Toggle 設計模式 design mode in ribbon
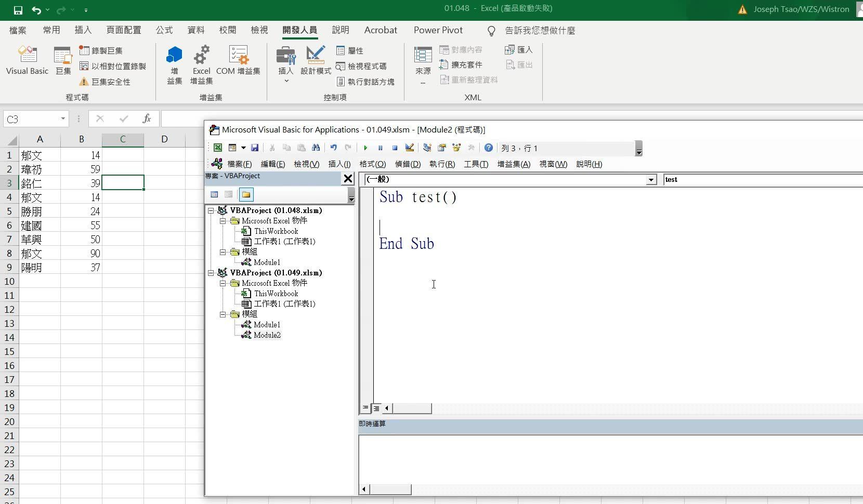Screen dimensions: 863x504 [x=316, y=61]
